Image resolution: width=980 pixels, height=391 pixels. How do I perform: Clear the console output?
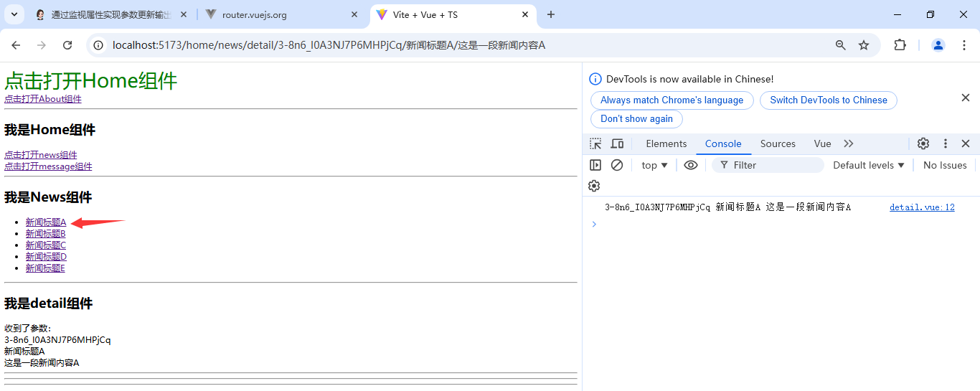[x=617, y=165]
